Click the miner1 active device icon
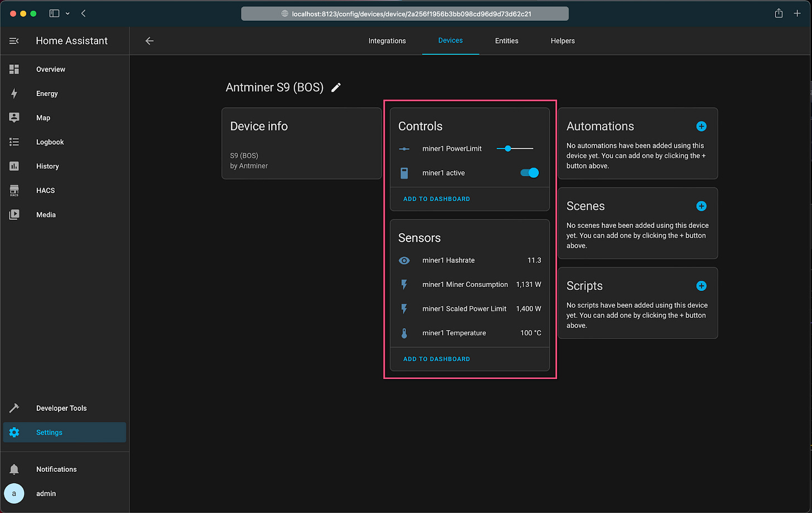 point(404,173)
